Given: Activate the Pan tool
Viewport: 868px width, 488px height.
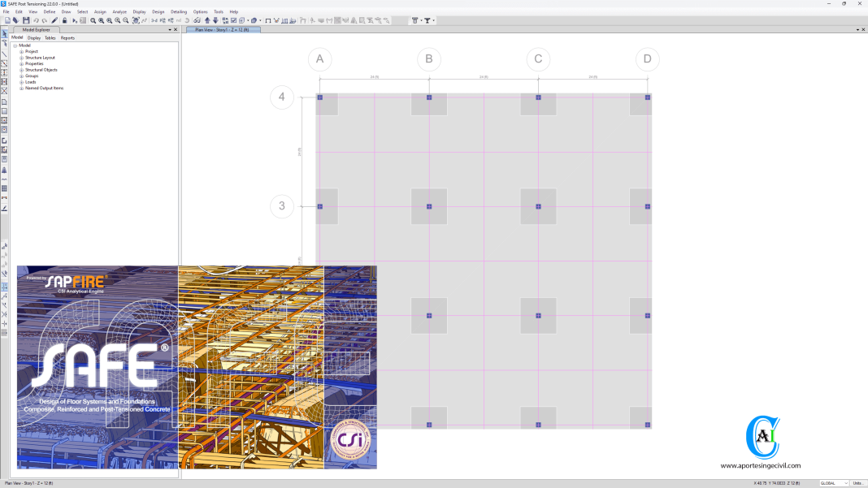Looking at the screenshot, I should (x=134, y=22).
